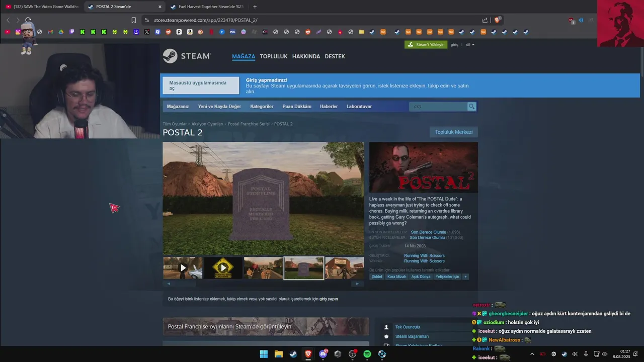644x362 pixels.
Task: Open the Gmail bookmark icon
Action: tap(50, 32)
